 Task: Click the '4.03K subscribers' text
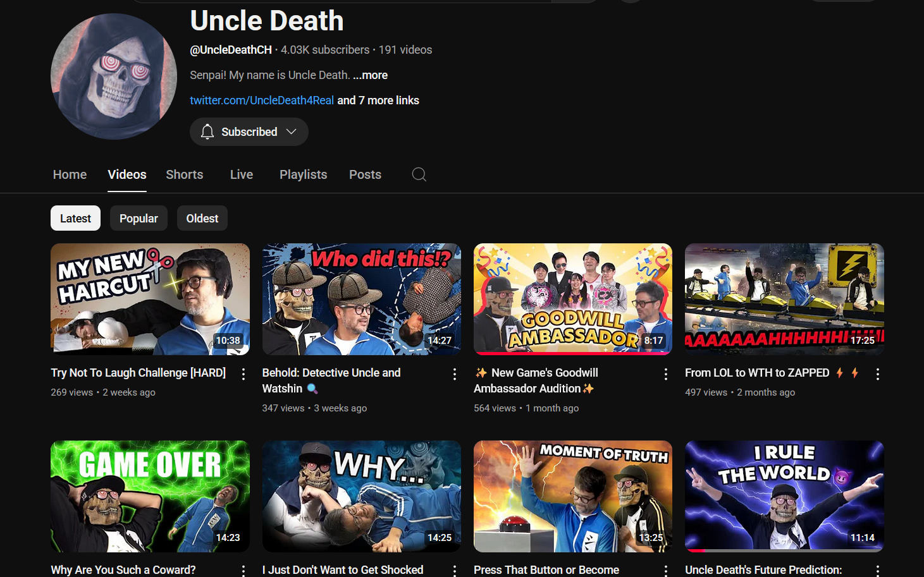coord(325,50)
